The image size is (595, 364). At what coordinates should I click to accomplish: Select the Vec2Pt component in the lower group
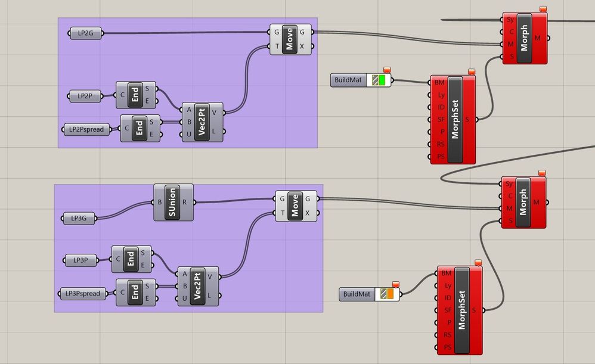197,287
